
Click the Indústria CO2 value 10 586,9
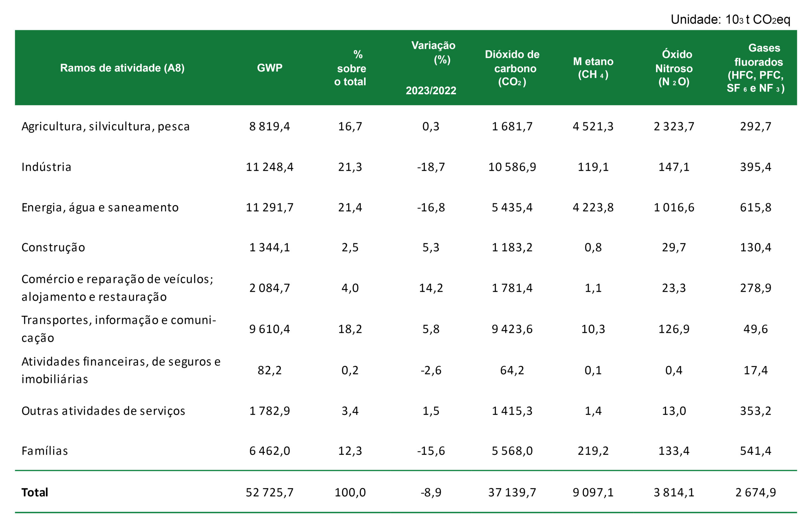tap(512, 167)
